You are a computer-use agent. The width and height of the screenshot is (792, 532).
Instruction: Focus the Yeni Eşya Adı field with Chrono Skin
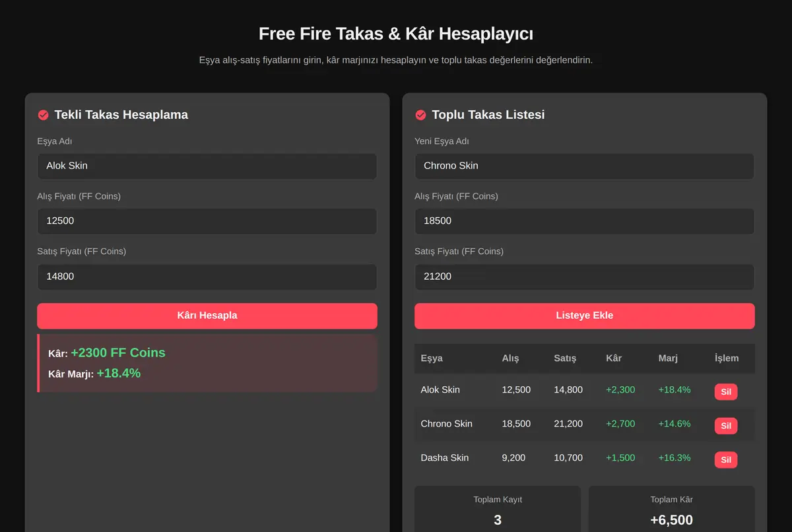point(584,166)
